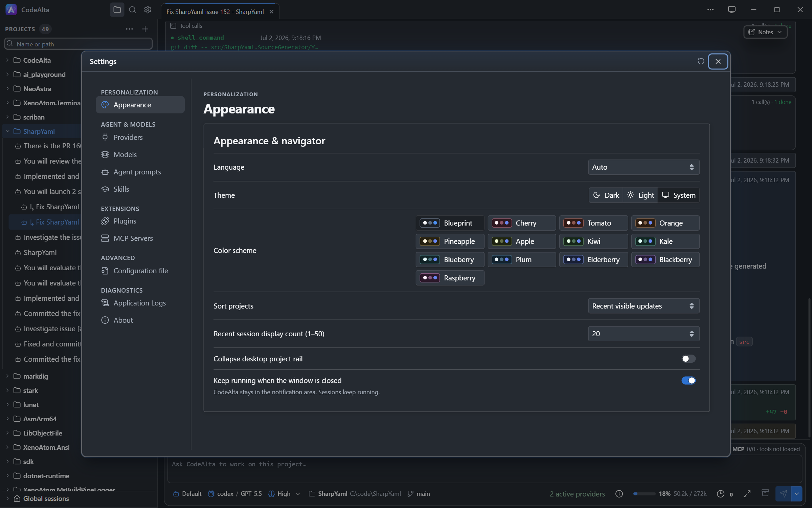Click the Ask CodeAlta prompt input box
Viewport: 812px width, 508px height.
(x=484, y=469)
